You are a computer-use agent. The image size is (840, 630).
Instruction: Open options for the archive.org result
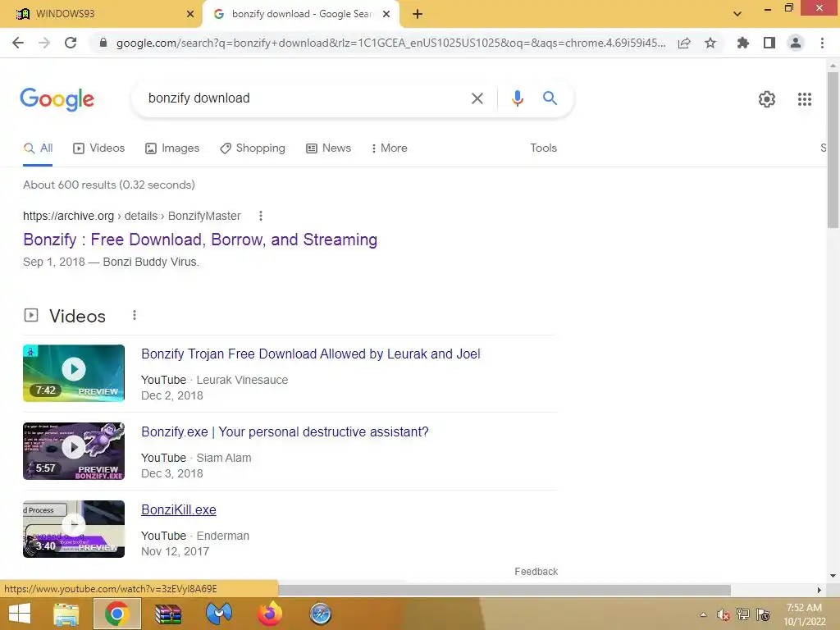260,216
